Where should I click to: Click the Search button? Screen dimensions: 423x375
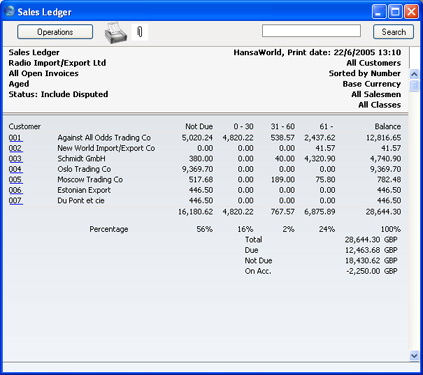point(393,32)
